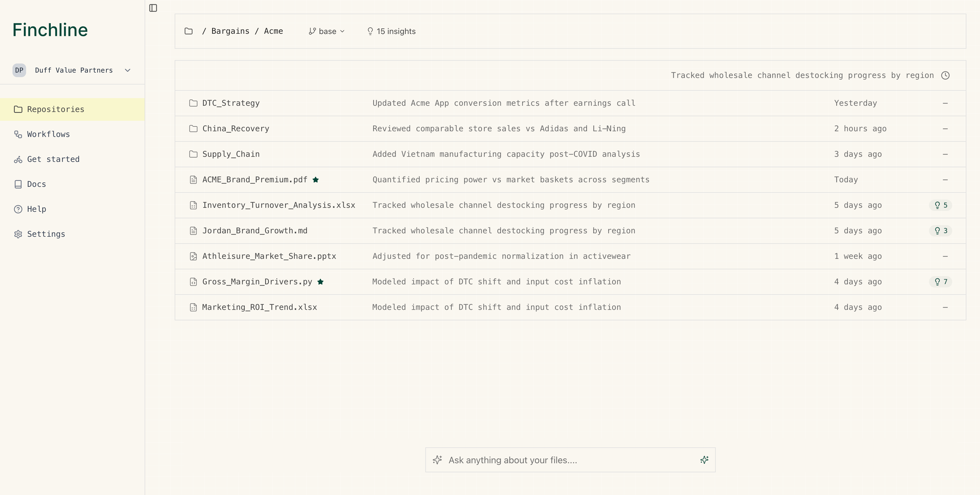Click the Jordan_Brand_Growth.md document icon
980x495 pixels.
pos(193,230)
